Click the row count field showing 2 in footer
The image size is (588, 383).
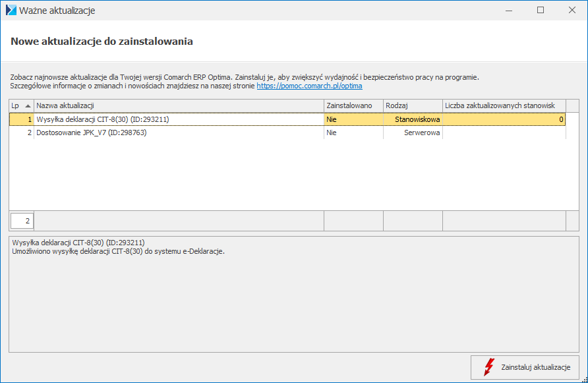[22, 221]
